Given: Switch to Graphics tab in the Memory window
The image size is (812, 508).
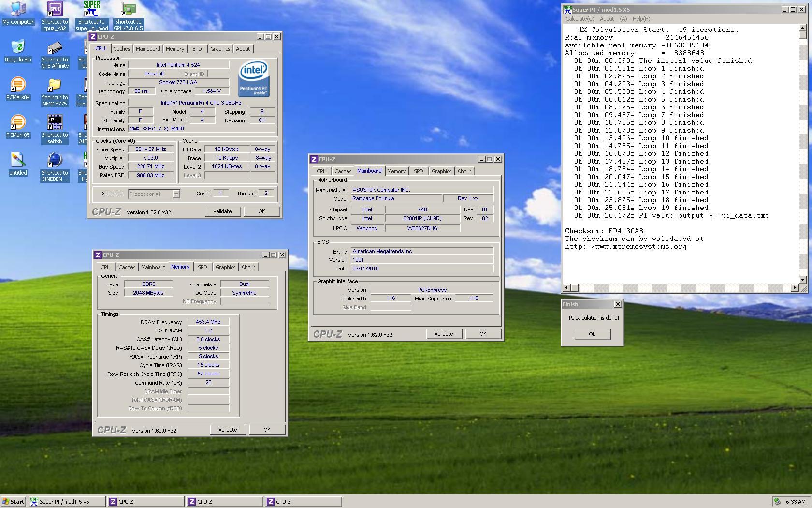Looking at the screenshot, I should click(x=225, y=267).
